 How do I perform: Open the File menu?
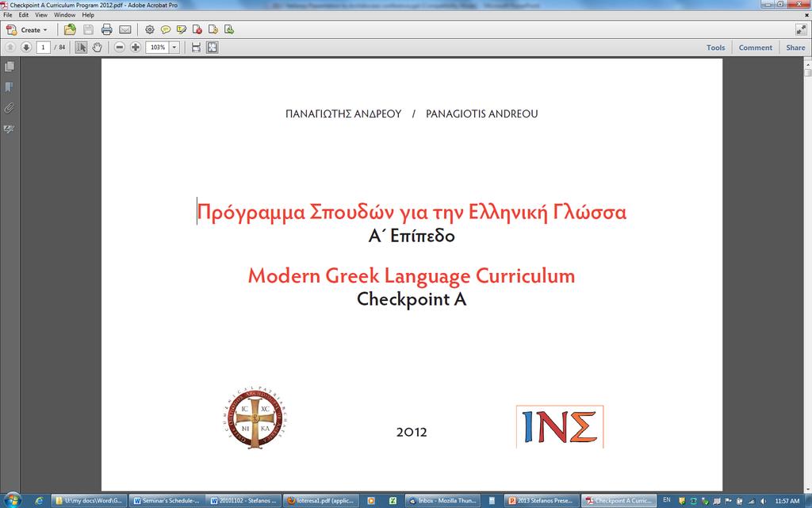coord(8,15)
